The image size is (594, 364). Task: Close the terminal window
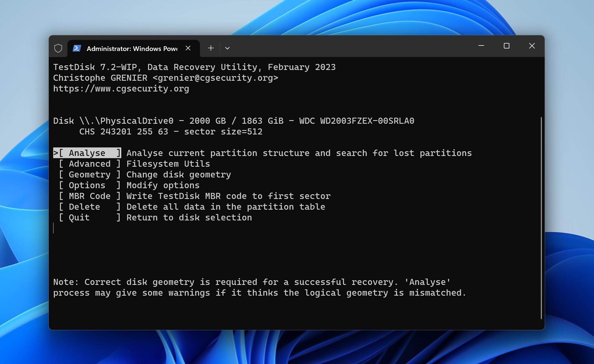(x=532, y=46)
